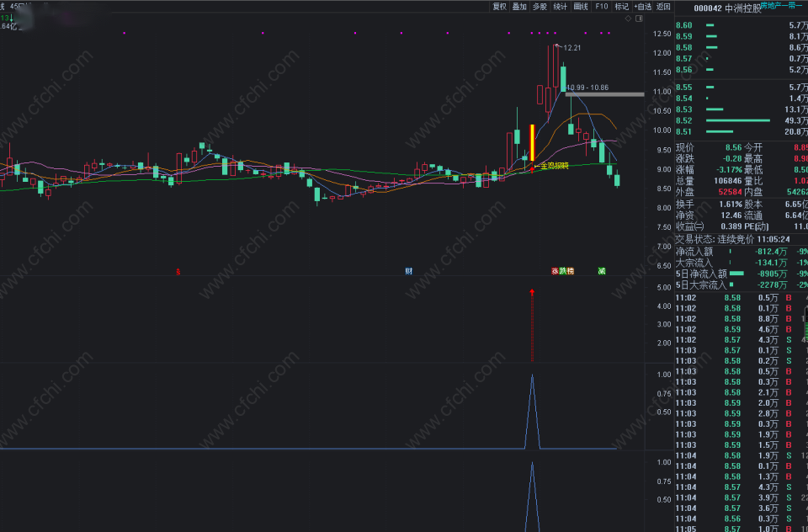Screen dimensions: 808x532
Task: Click the 涨幅 -3.17% value
Action: [x=729, y=169]
